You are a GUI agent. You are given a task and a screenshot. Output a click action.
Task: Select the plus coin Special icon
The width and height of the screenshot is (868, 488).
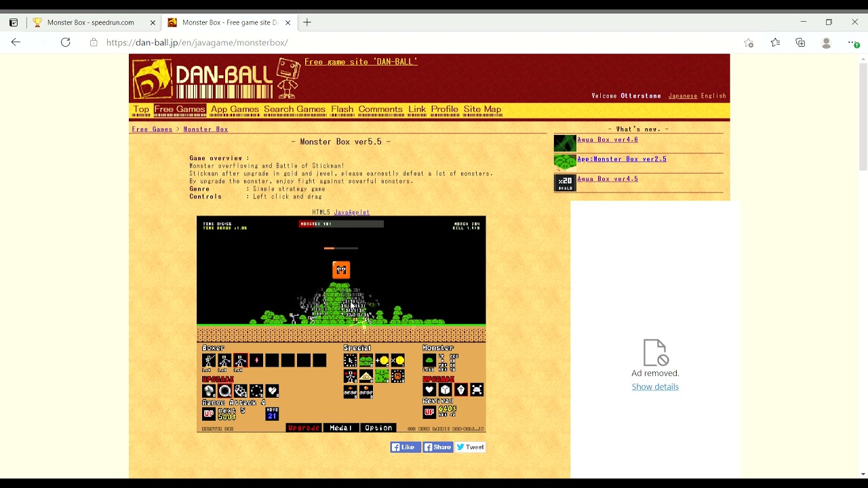point(382,360)
